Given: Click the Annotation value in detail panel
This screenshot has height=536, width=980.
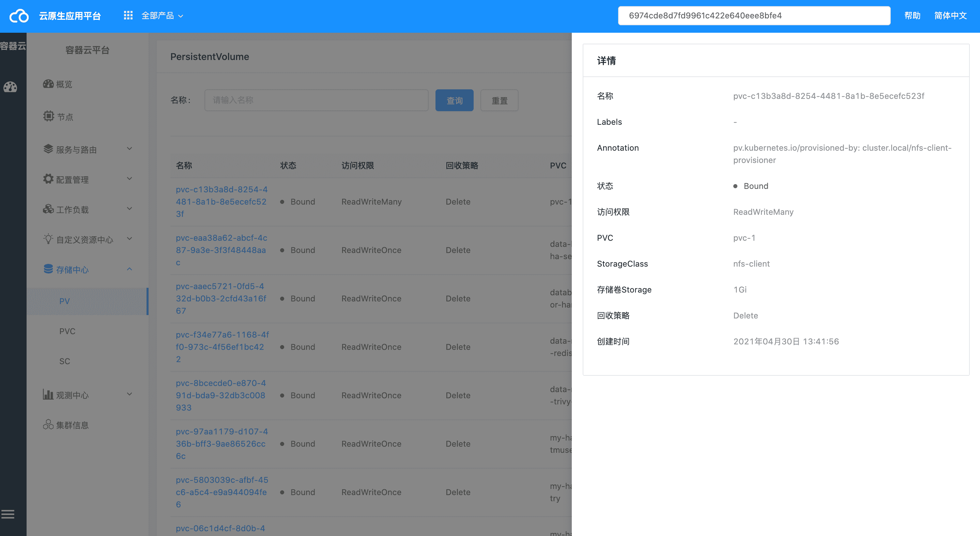Looking at the screenshot, I should pyautogui.click(x=842, y=154).
